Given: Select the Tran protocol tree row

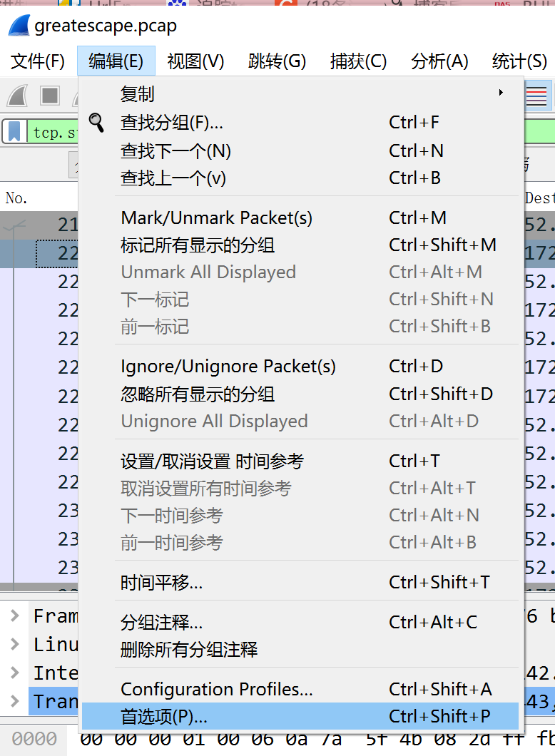Looking at the screenshot, I should (54, 701).
